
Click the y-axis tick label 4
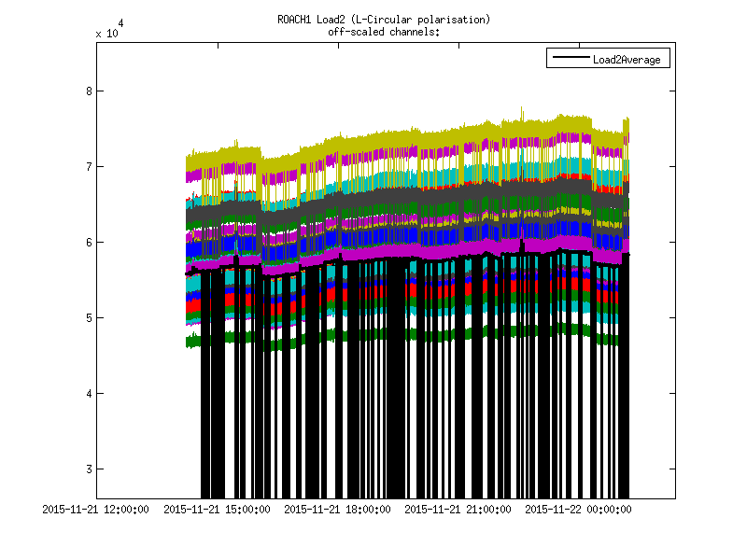pyautogui.click(x=88, y=394)
